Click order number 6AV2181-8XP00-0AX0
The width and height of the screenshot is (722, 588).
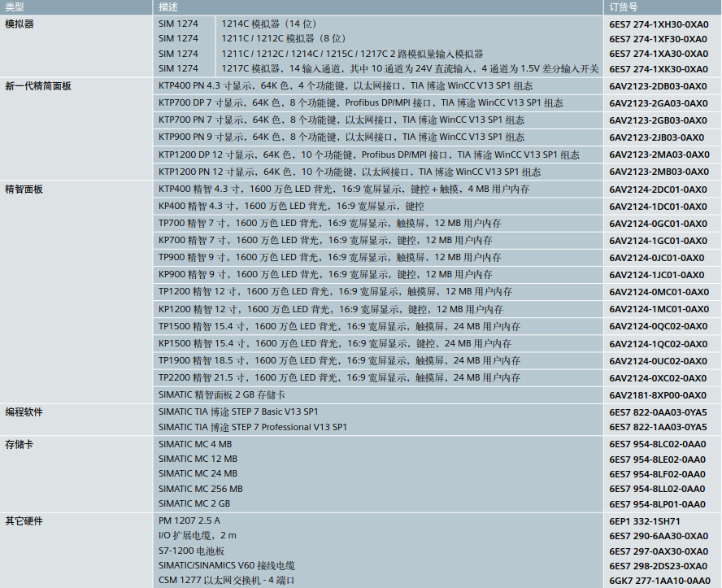pos(658,395)
